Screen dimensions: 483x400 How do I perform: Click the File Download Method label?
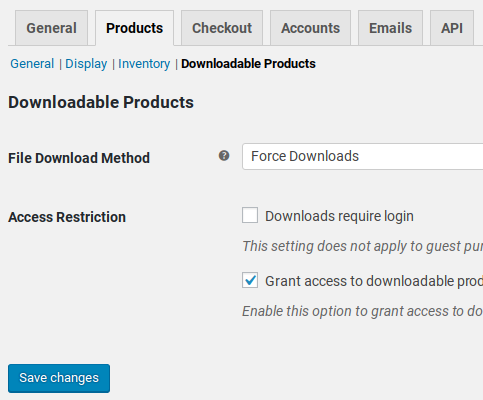click(x=79, y=158)
